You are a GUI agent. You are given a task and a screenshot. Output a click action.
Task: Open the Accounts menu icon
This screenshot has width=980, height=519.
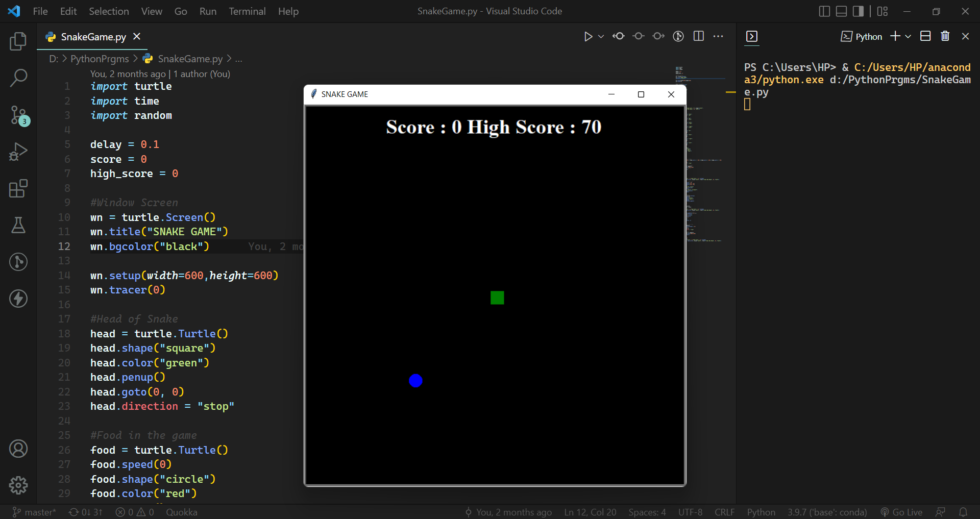[x=18, y=449]
